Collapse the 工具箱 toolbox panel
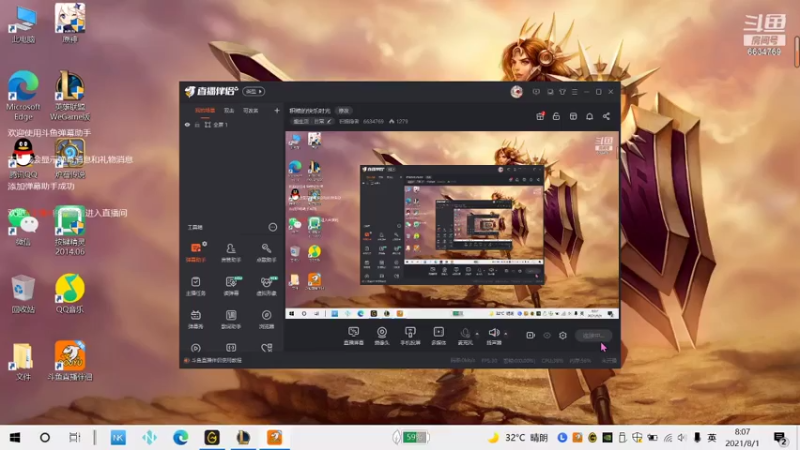This screenshot has width=800, height=450. [x=272, y=227]
